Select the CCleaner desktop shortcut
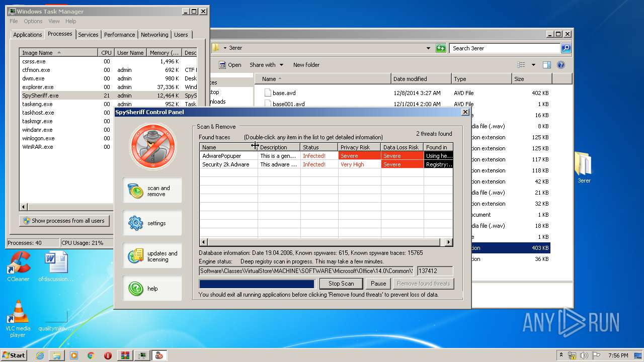Viewport: 644px width, 362px height. [x=18, y=266]
